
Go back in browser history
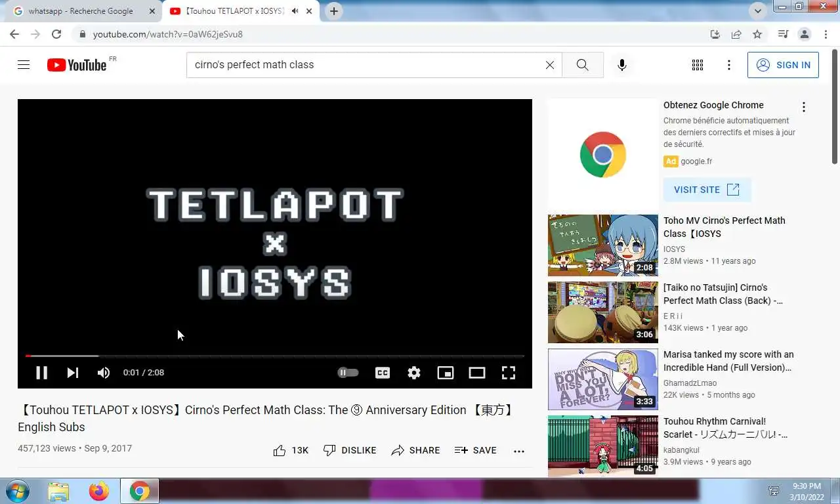(14, 34)
